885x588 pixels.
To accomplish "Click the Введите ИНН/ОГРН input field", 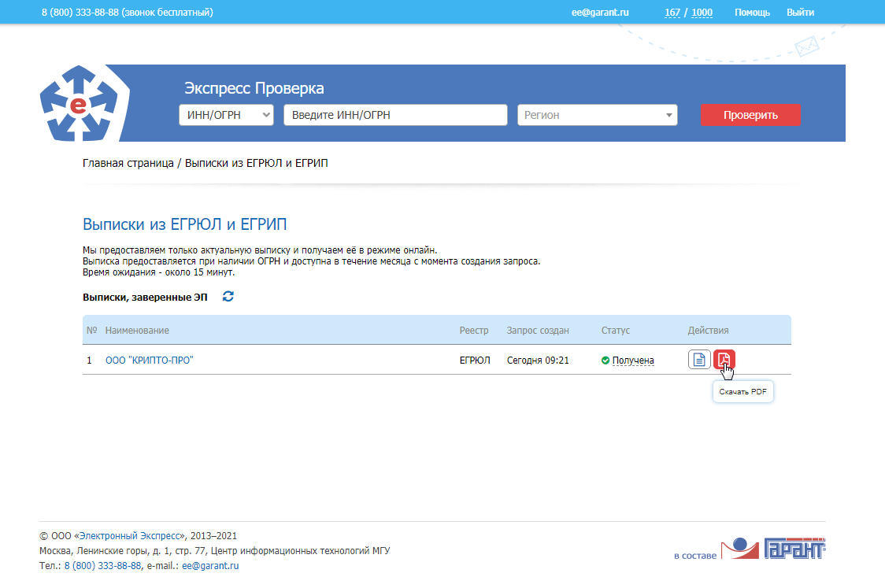I will pyautogui.click(x=395, y=115).
